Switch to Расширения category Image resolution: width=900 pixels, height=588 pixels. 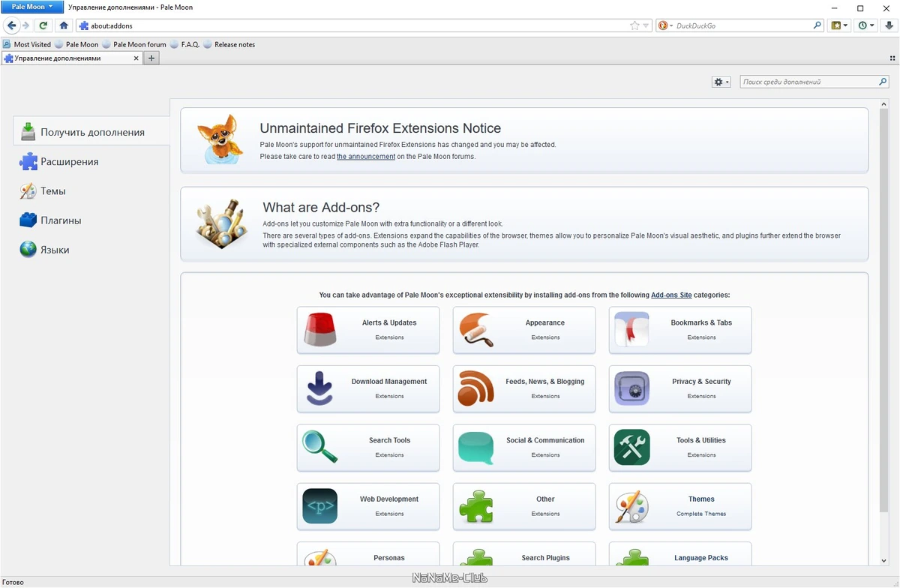click(x=91, y=161)
